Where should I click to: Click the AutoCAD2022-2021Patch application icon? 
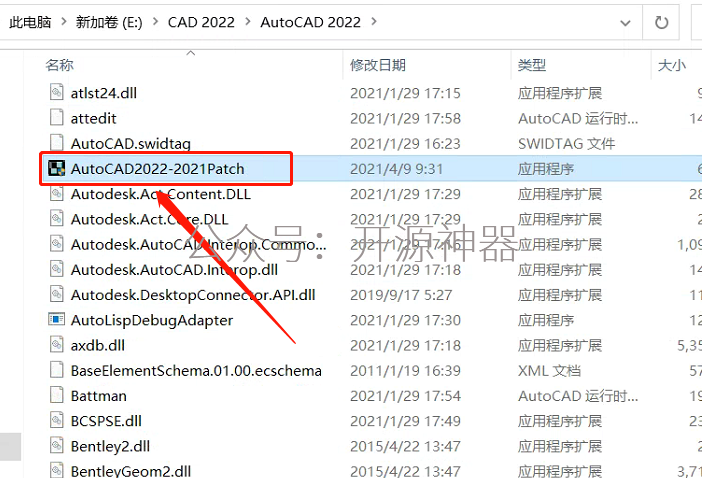pos(56,168)
